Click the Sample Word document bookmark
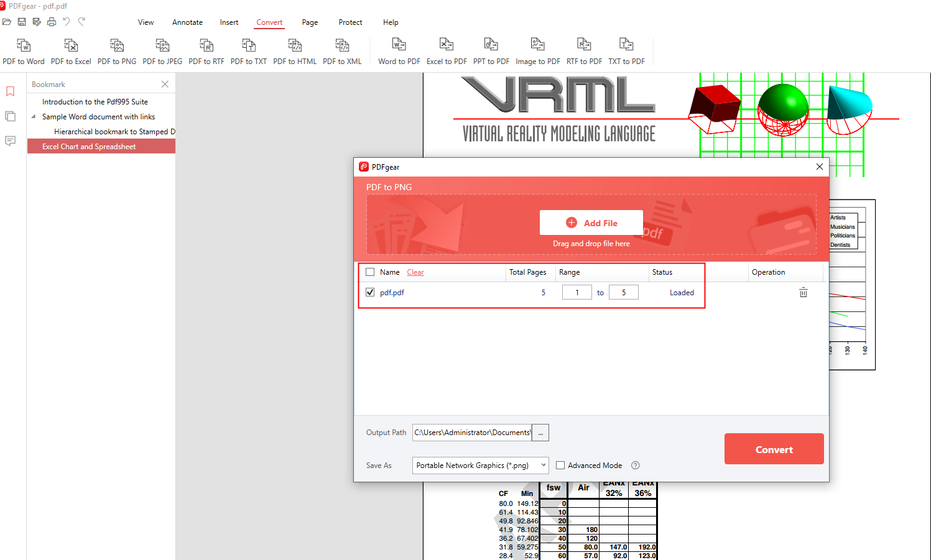The image size is (931, 560). [x=98, y=116]
